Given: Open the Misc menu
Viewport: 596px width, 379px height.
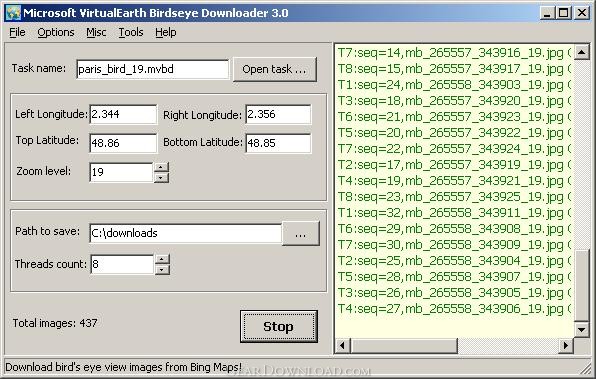Looking at the screenshot, I should click(96, 32).
